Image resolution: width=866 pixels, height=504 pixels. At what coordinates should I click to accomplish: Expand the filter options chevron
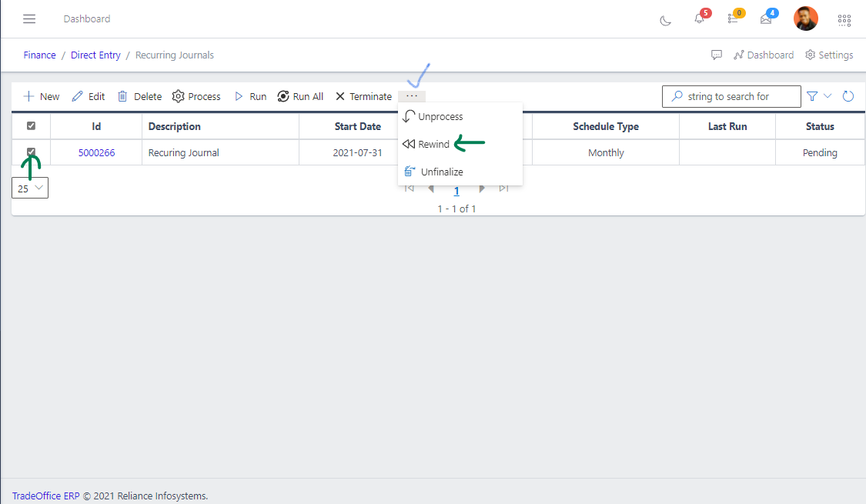point(828,96)
